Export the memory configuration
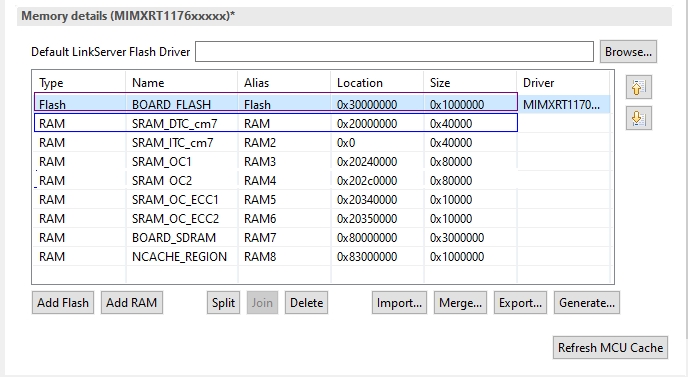The width and height of the screenshot is (688, 377). 520,303
